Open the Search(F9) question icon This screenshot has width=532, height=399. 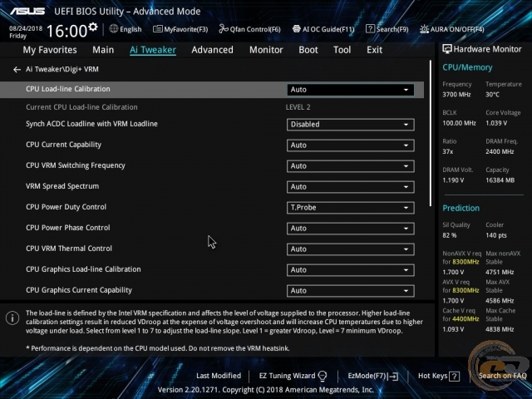click(370, 29)
